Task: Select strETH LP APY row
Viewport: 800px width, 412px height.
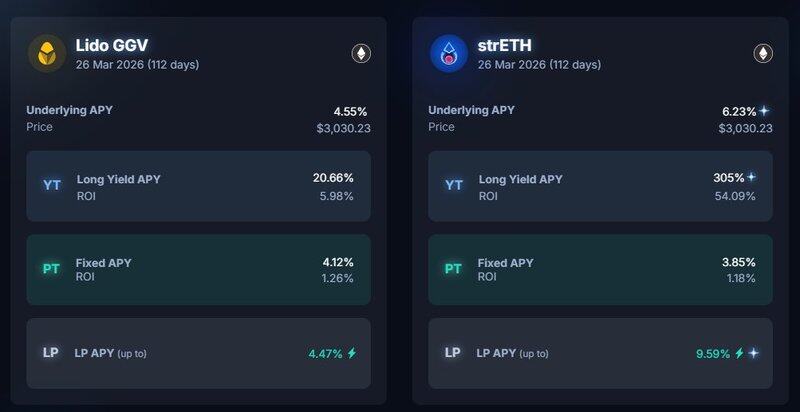Action: (x=600, y=353)
